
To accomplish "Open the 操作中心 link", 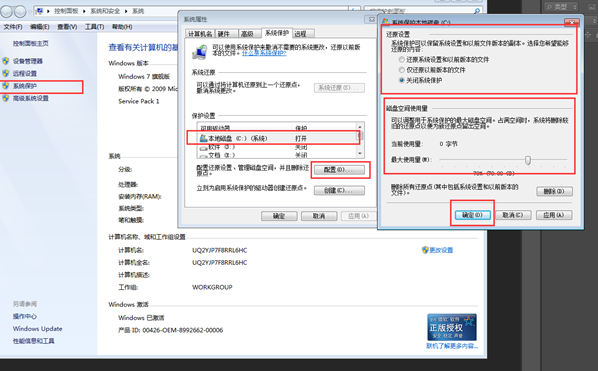I will pyautogui.click(x=25, y=316).
